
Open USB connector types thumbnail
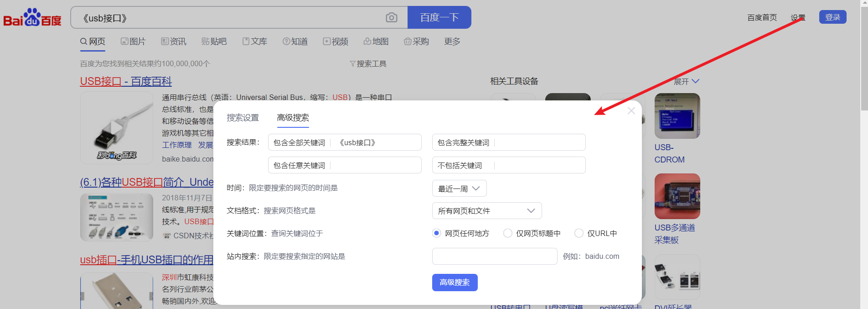pos(117,217)
